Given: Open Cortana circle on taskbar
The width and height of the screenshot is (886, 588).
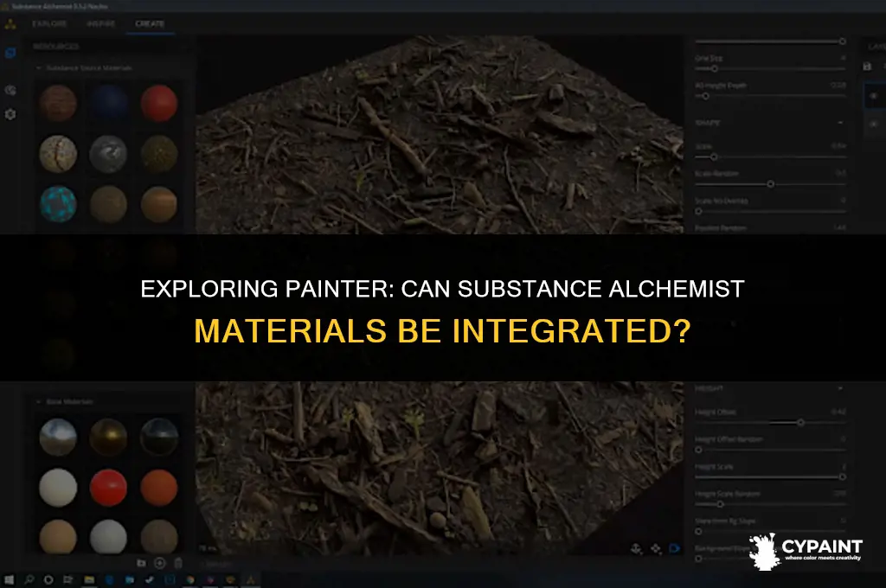Looking at the screenshot, I should tap(48, 579).
